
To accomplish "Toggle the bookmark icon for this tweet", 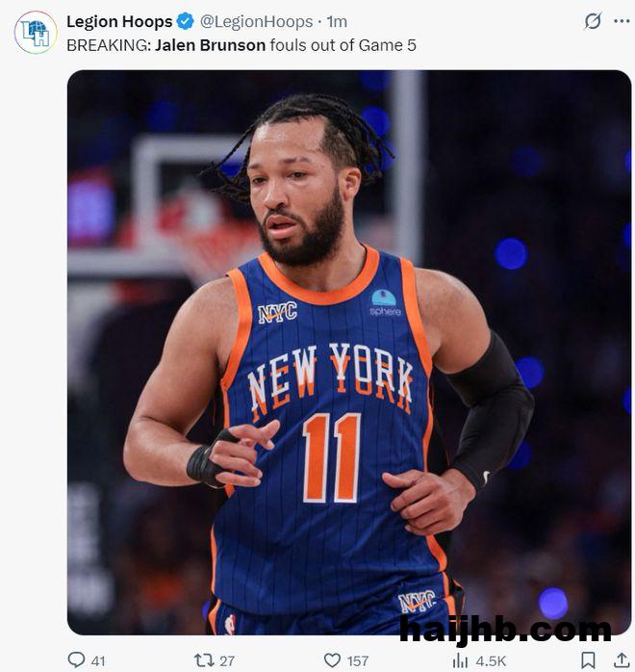I will 588,660.
